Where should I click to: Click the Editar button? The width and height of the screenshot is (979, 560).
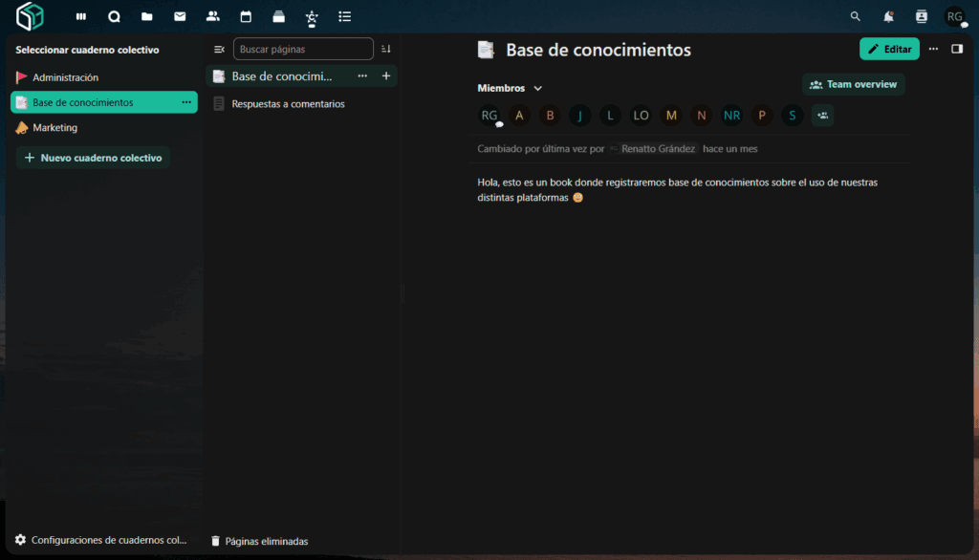click(889, 49)
